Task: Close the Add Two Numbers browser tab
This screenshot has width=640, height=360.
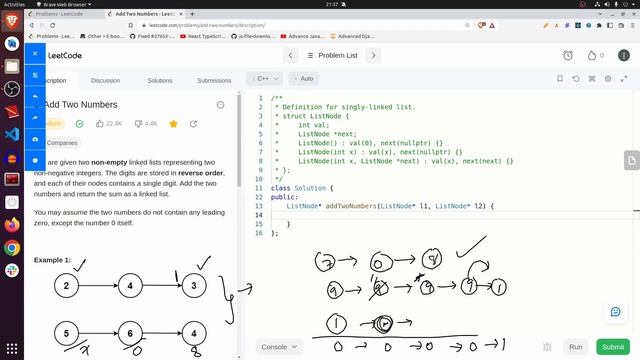Action: pyautogui.click(x=181, y=14)
